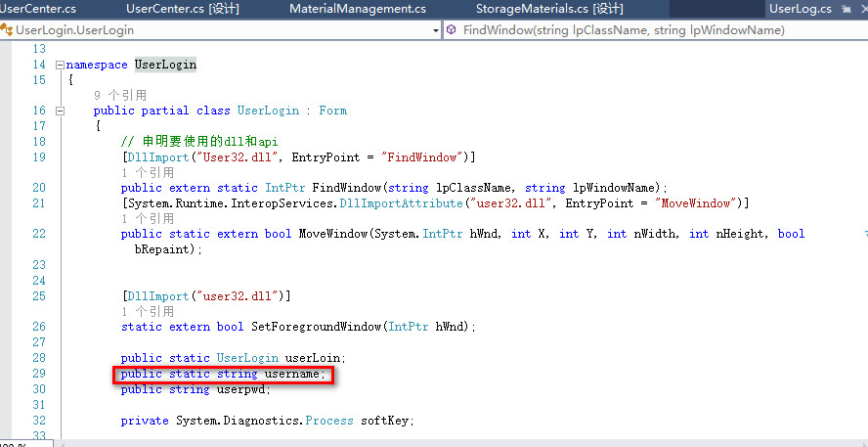
Task: Click the "User32.dll" string on line 19
Action: [x=238, y=157]
